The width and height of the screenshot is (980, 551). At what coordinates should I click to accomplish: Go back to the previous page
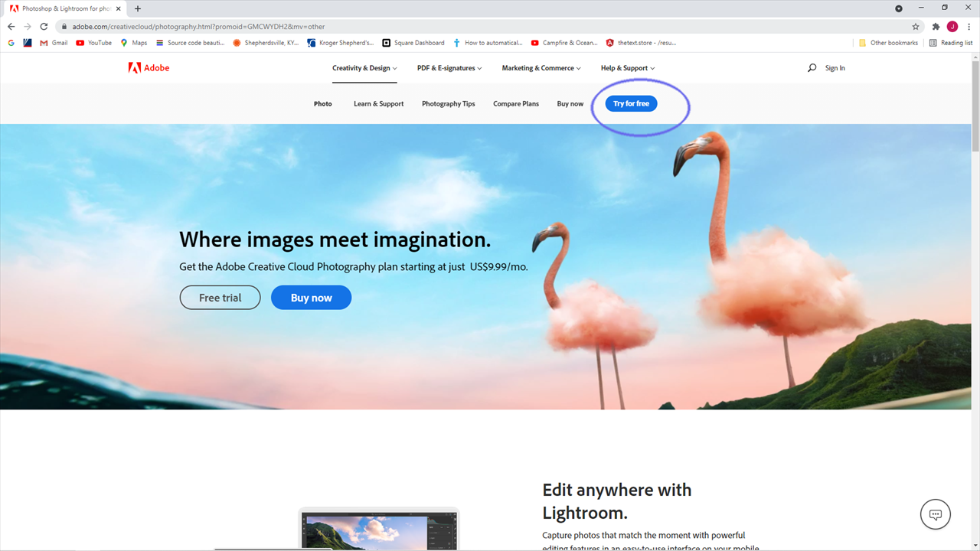click(11, 26)
